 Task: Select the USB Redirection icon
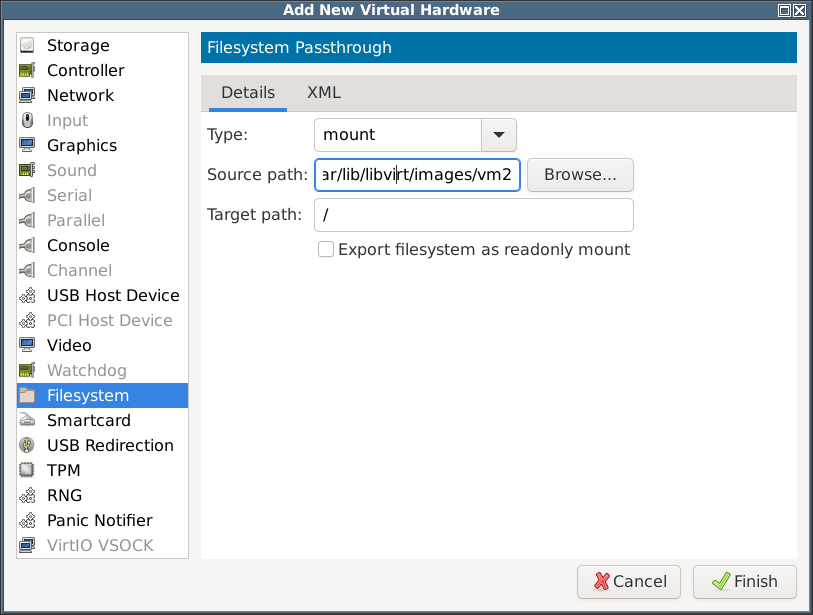(27, 445)
